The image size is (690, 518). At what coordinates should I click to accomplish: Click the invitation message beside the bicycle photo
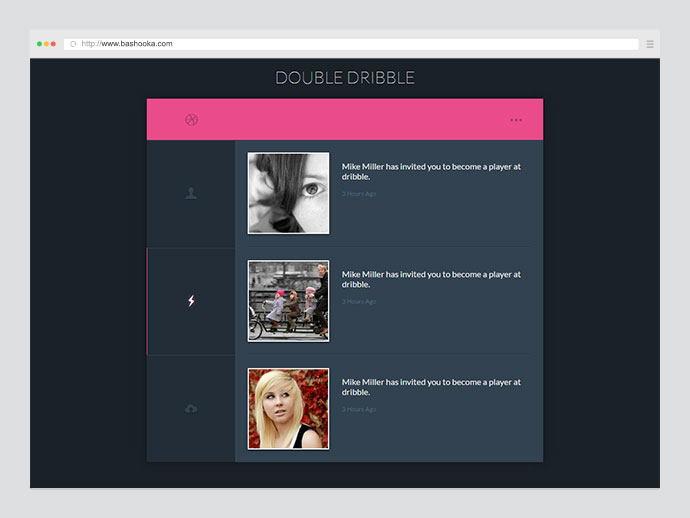pyautogui.click(x=431, y=279)
